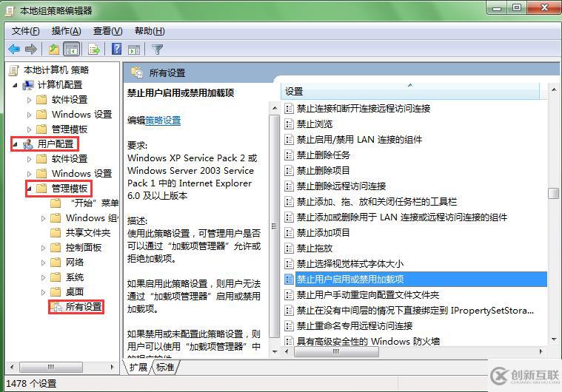Click the Forward arrow toolbar icon
Image resolution: width=562 pixels, height=392 pixels.
coord(31,49)
